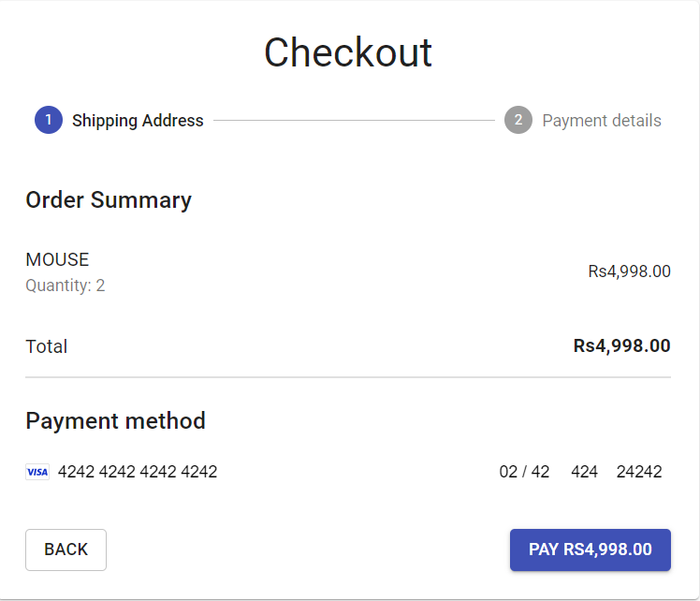Click the step 1 circle icon
This screenshot has height=601, width=700.
point(49,120)
